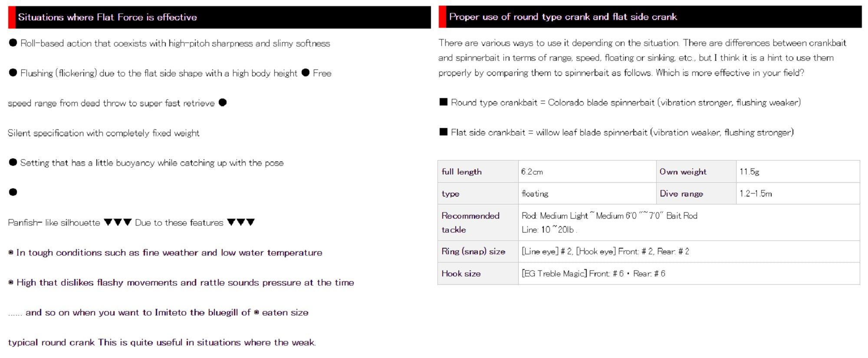Viewport: 868px width, 358px height.
Task: Click the bullet before "Flushing (flickering)" line
Action: (13, 73)
